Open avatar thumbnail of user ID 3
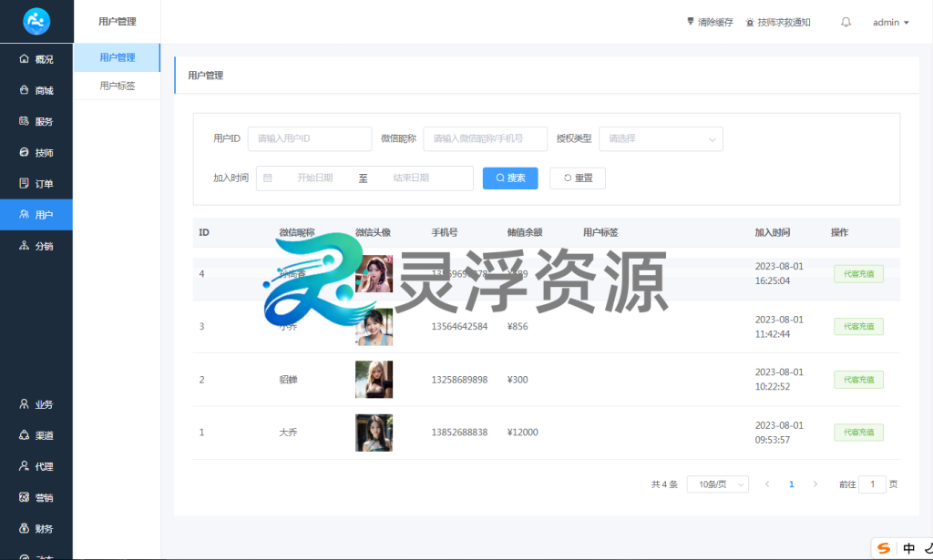This screenshot has height=560, width=933. (374, 326)
